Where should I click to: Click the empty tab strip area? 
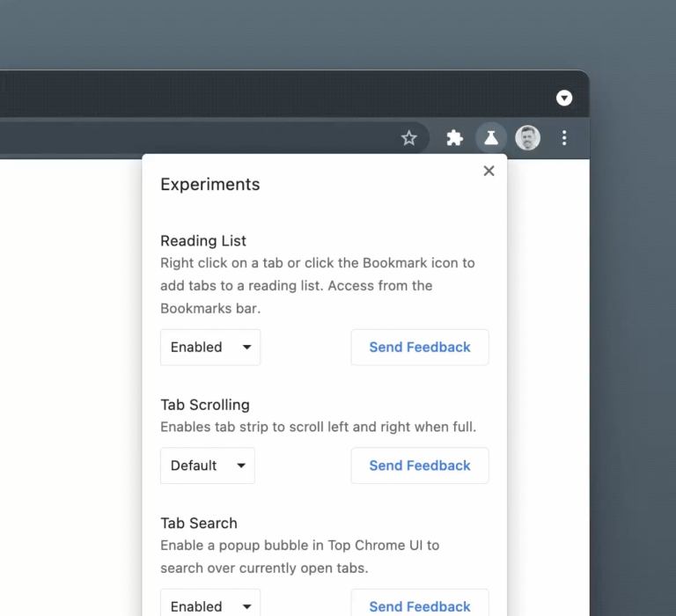[264, 95]
